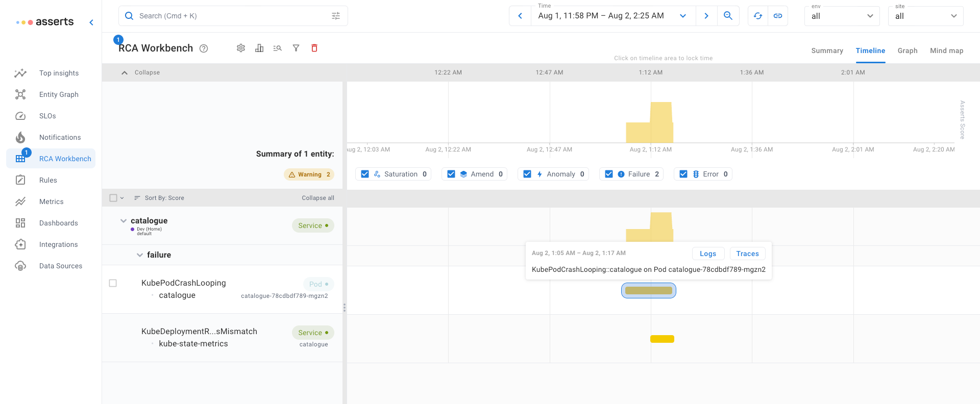
Task: Switch to the Mind map tab
Action: (x=946, y=50)
